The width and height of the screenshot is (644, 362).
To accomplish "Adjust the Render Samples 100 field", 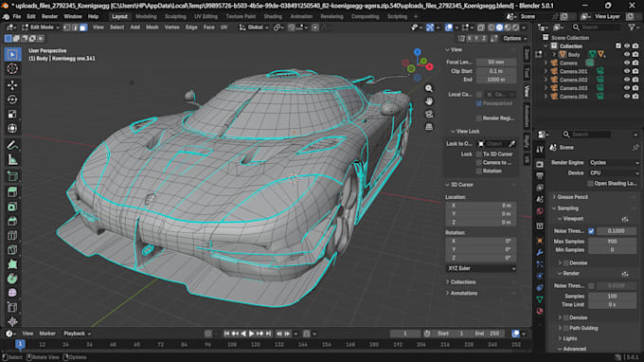I will (x=613, y=297).
